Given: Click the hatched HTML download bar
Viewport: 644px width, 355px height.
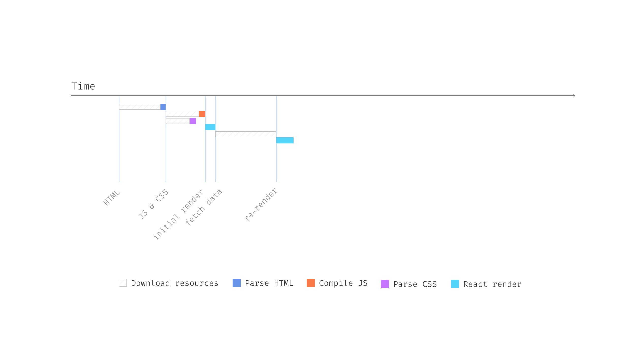Looking at the screenshot, I should [140, 107].
